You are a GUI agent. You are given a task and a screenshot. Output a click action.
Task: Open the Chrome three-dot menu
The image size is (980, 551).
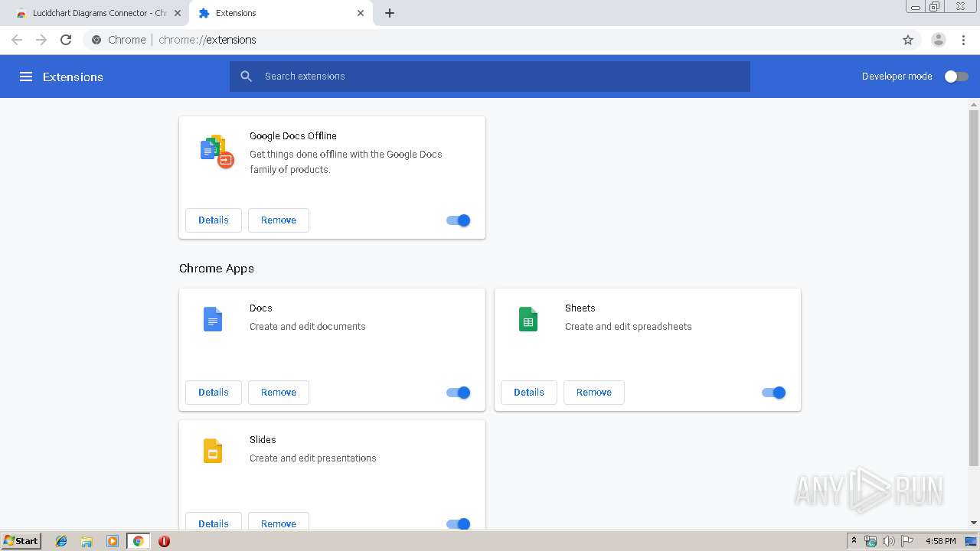[x=963, y=40]
